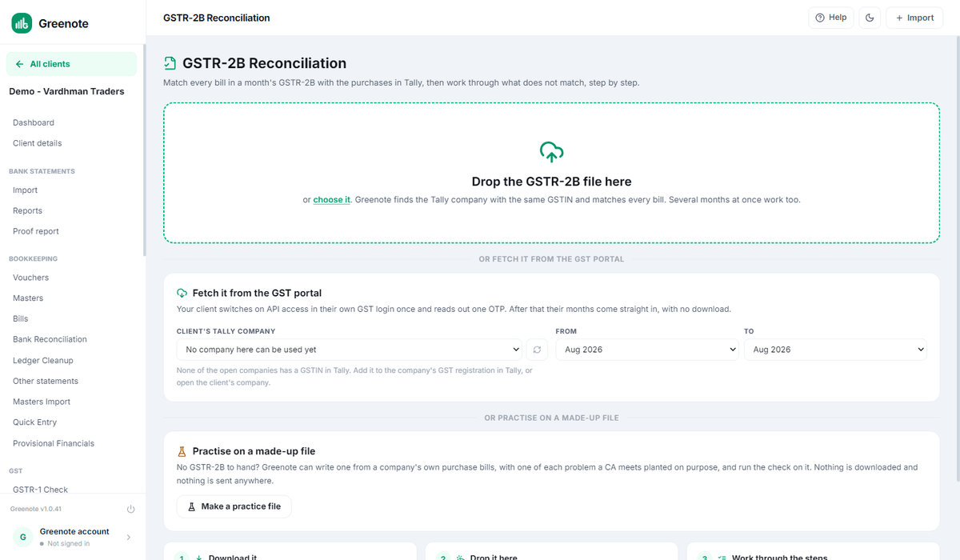The height and width of the screenshot is (560, 960).
Task: Click the cloud upload icon in drop zone
Action: coord(551,152)
